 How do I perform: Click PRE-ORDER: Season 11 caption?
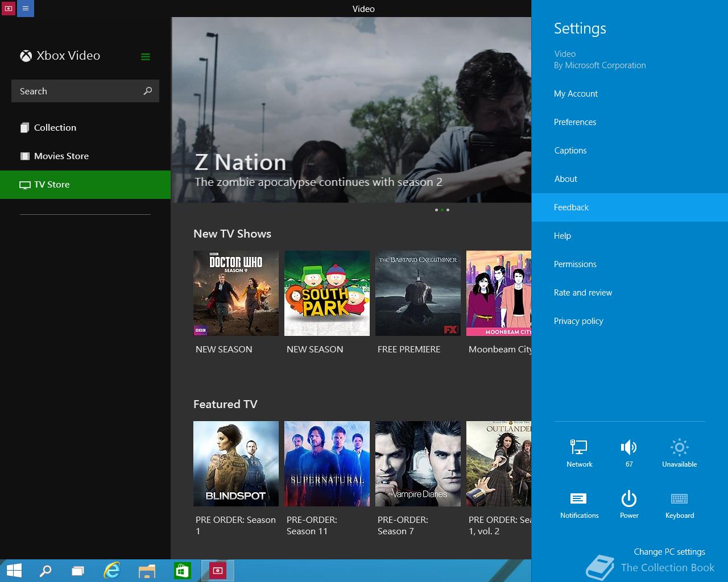coord(312,526)
